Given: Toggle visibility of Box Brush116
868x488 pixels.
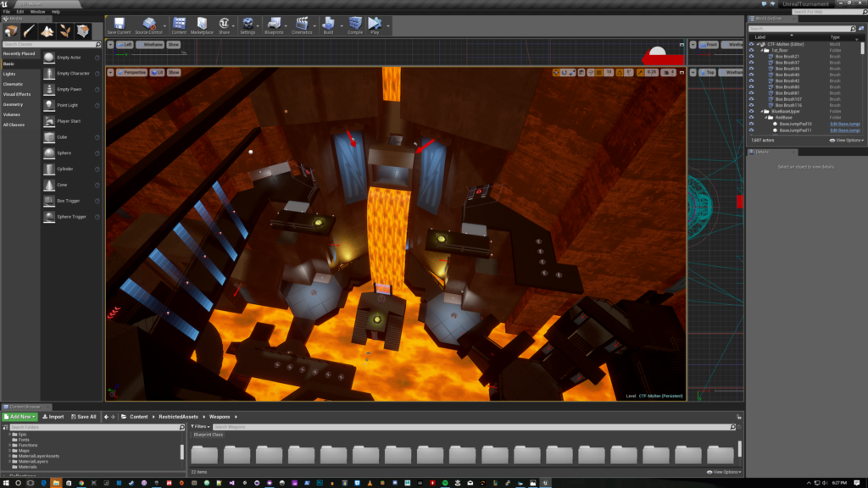Looking at the screenshot, I should tap(751, 105).
